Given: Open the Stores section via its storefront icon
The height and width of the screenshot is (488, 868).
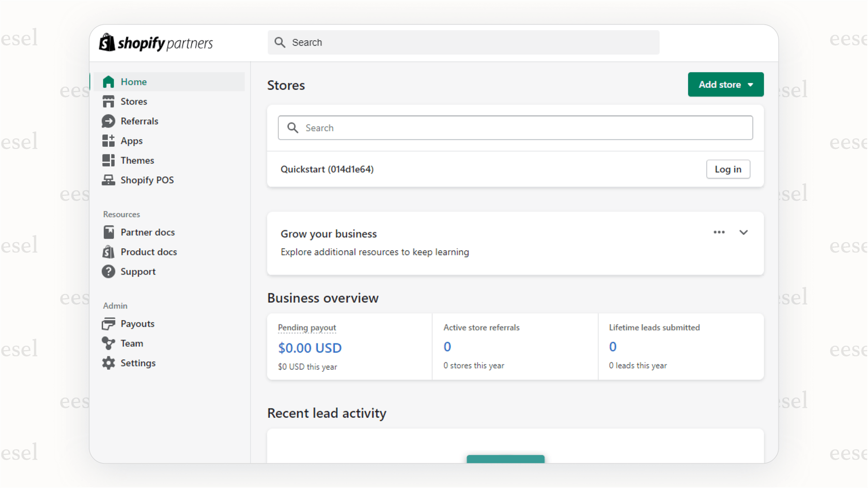Looking at the screenshot, I should (x=109, y=101).
